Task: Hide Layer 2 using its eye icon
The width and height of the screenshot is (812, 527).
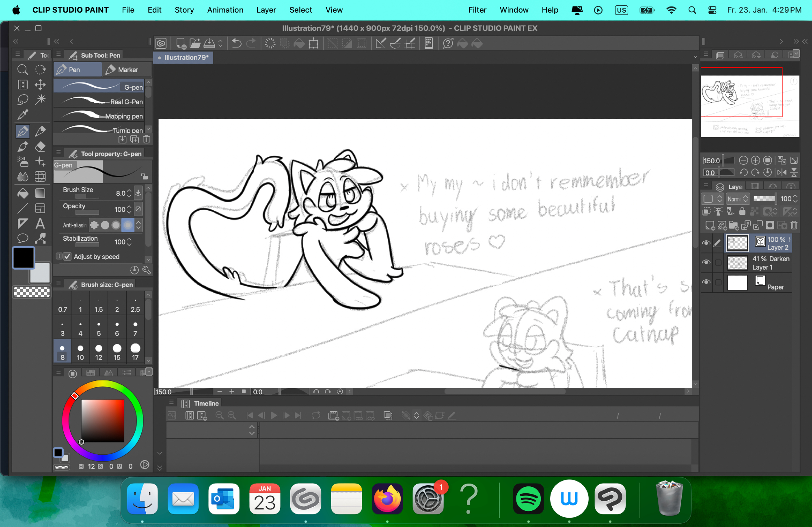Action: (706, 243)
